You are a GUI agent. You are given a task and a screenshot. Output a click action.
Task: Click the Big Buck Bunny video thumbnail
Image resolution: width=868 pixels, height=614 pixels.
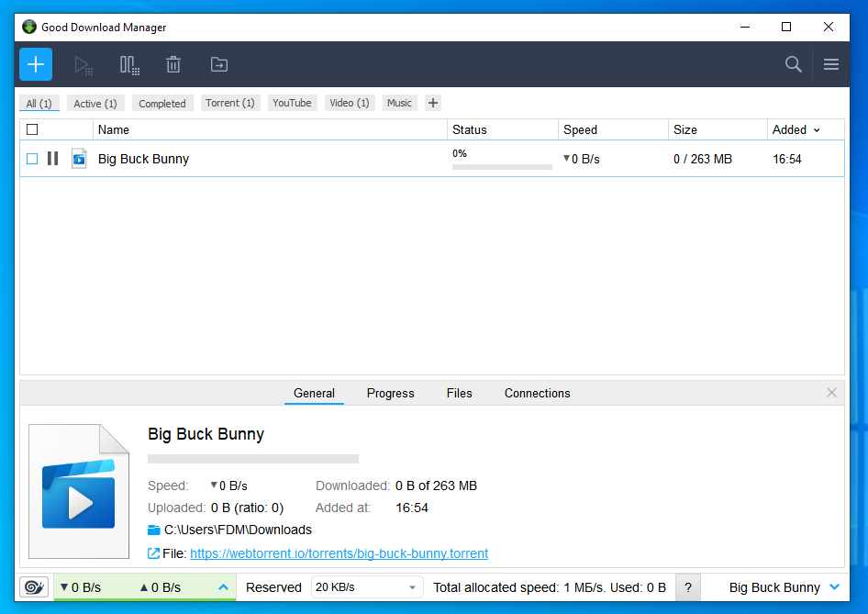click(78, 491)
